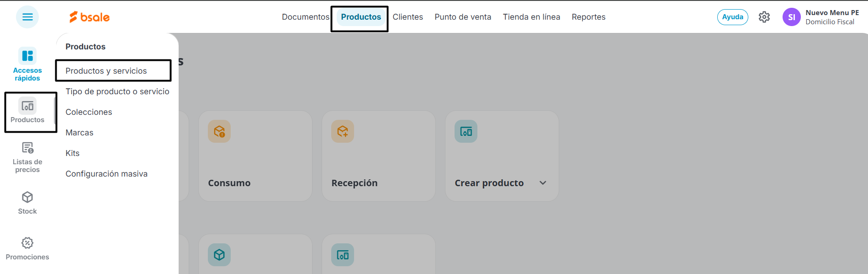Open Stock in the sidebar
This screenshot has width=868, height=274.
coord(27,203)
